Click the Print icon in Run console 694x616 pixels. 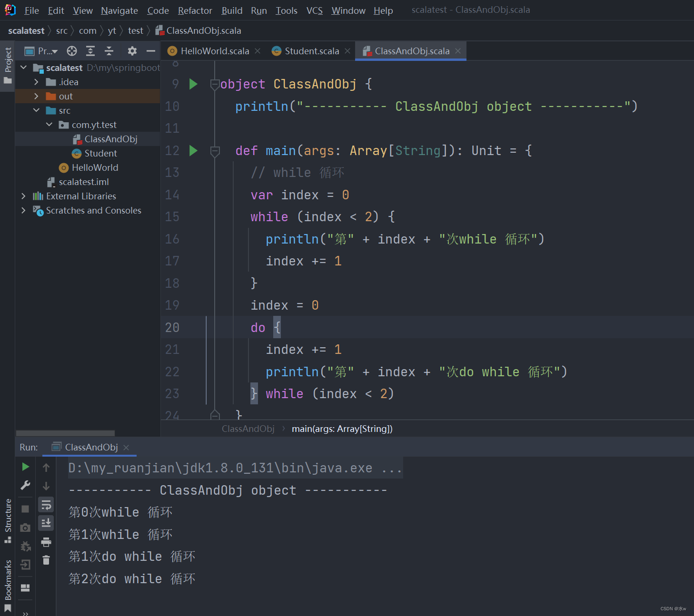46,542
